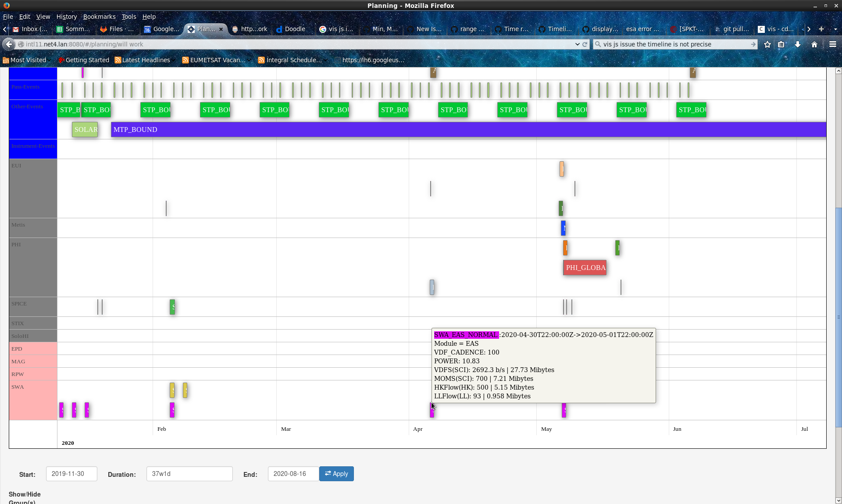Image resolution: width=842 pixels, height=504 pixels.
Task: Switch to the Doodle tab
Action: (292, 29)
